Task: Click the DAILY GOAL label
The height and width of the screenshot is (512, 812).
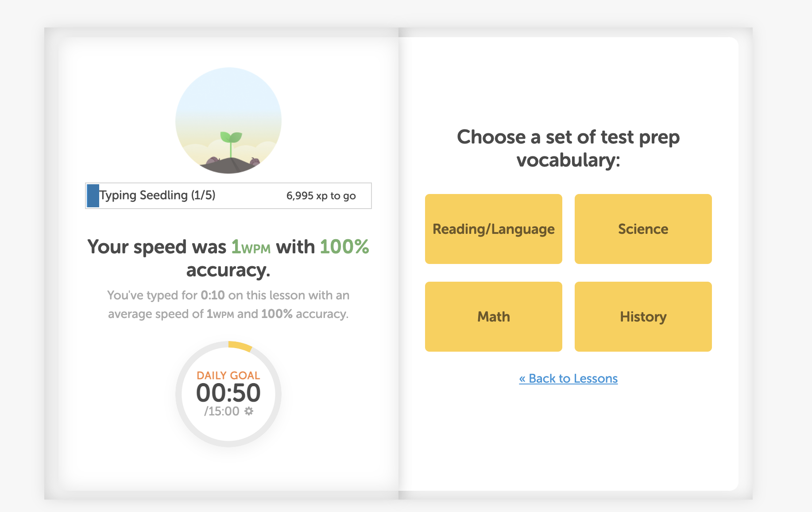Action: (x=228, y=375)
